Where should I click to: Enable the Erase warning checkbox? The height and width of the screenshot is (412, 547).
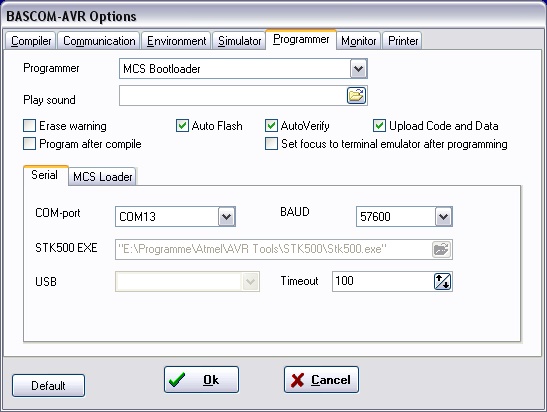tap(29, 126)
